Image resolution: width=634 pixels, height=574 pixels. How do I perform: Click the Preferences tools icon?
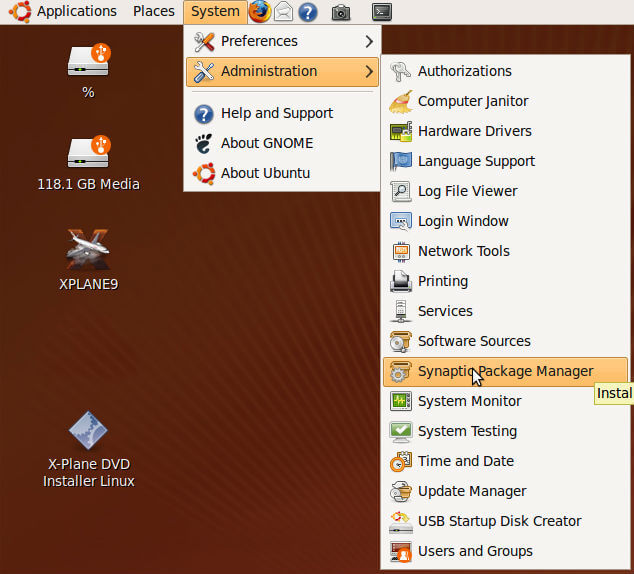click(x=204, y=41)
